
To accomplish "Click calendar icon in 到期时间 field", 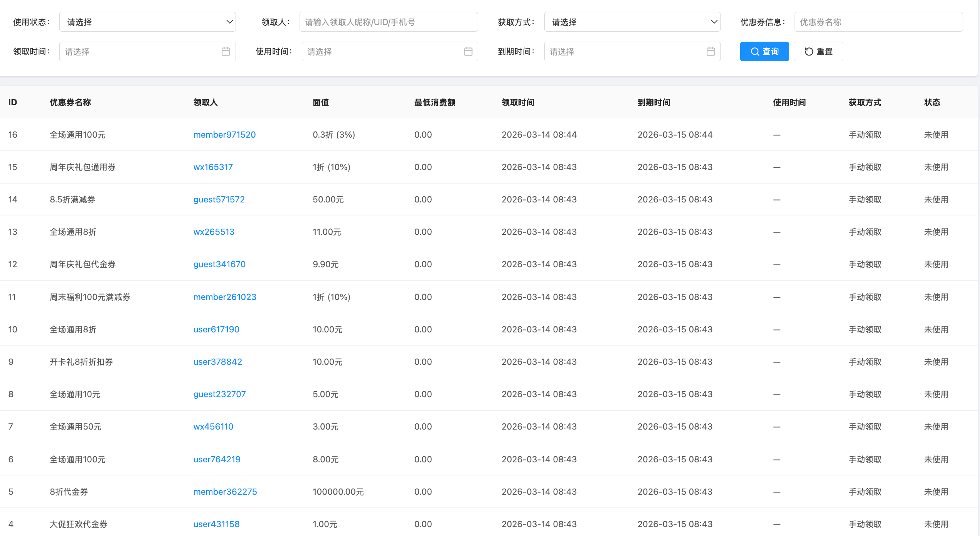I will [711, 51].
